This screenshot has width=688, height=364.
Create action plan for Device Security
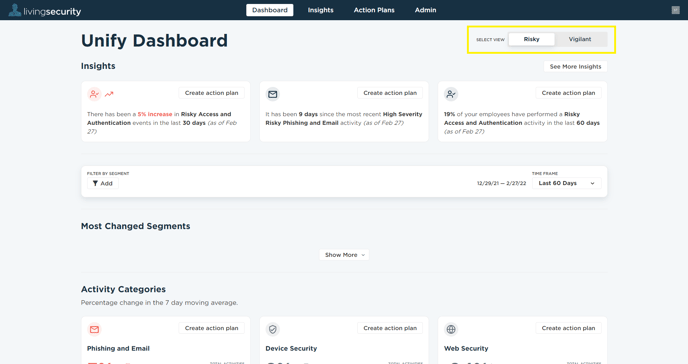point(390,328)
